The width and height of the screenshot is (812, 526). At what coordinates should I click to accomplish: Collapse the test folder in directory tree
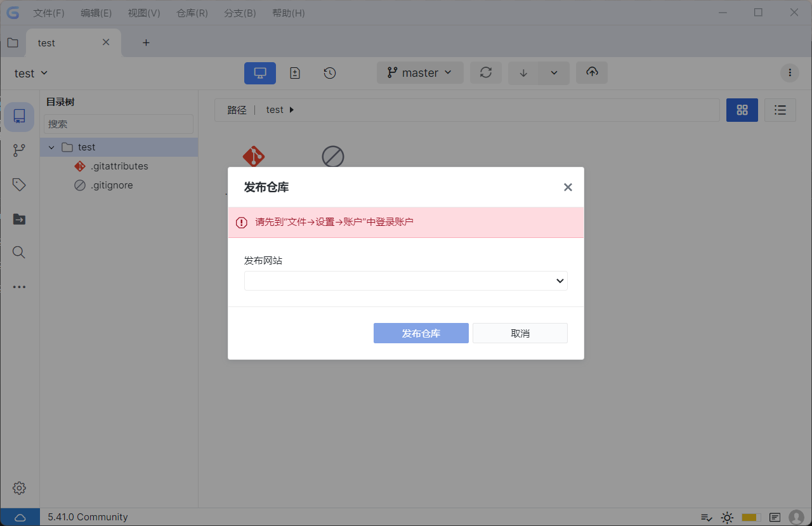(x=51, y=147)
